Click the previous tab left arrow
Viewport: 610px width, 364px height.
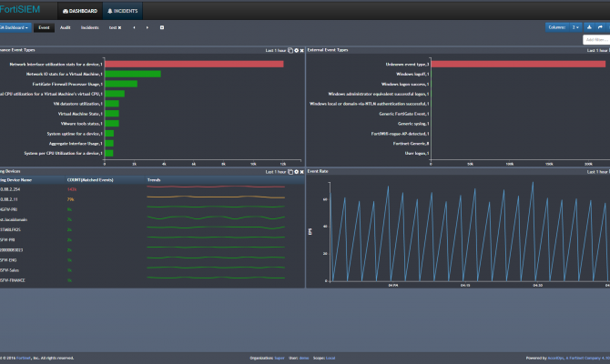point(134,27)
